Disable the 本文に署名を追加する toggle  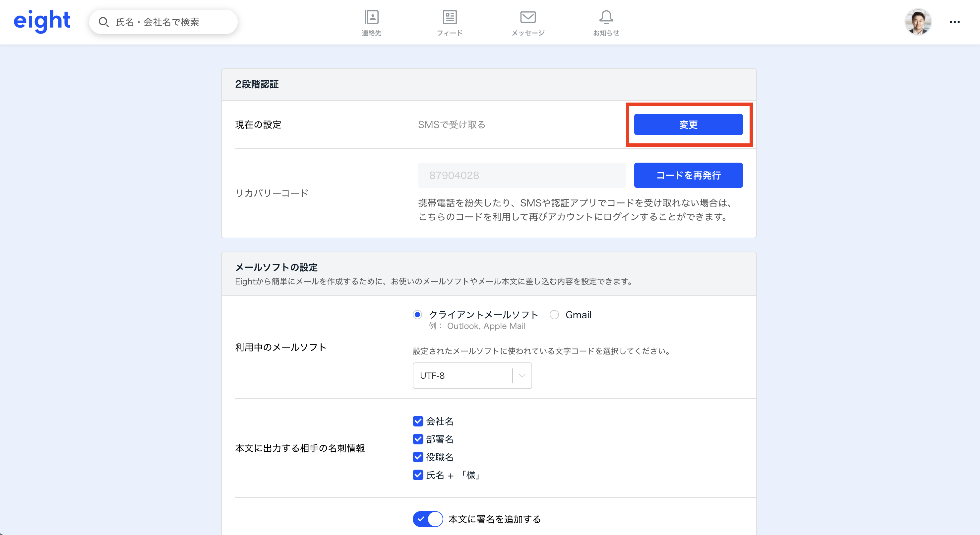coord(428,519)
